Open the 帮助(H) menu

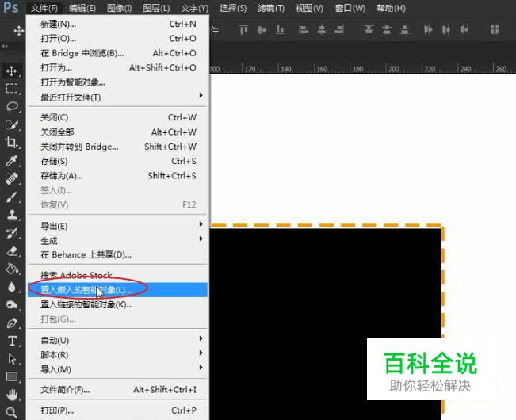click(391, 8)
